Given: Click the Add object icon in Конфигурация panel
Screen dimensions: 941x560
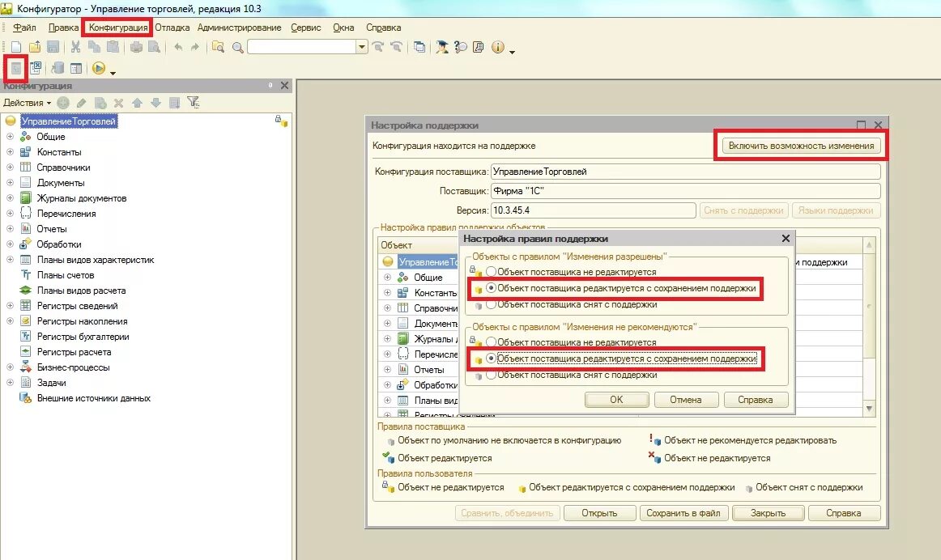Looking at the screenshot, I should [63, 103].
